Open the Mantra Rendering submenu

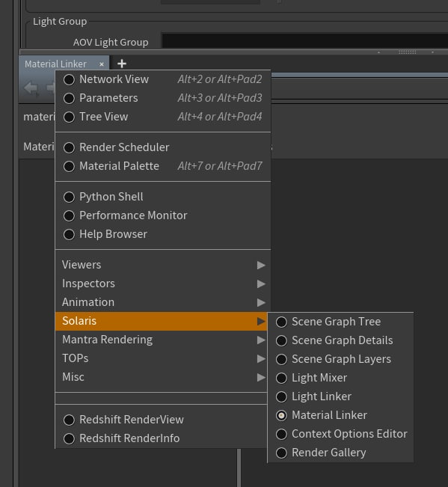(161, 340)
